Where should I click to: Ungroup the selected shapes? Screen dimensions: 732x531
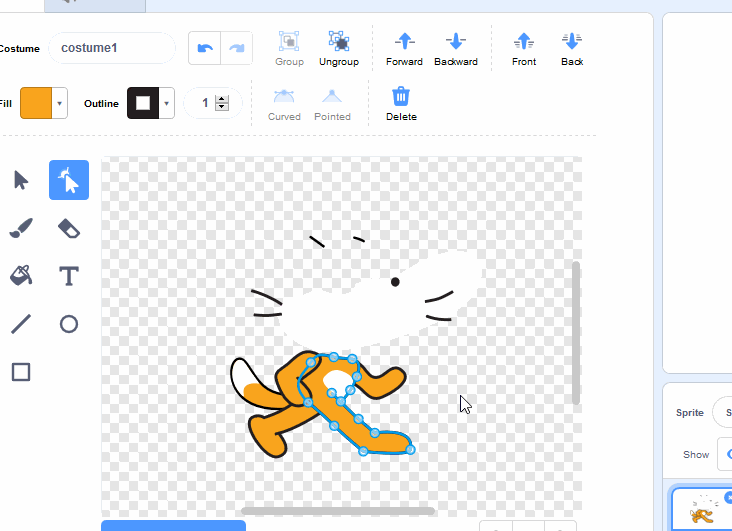click(339, 49)
